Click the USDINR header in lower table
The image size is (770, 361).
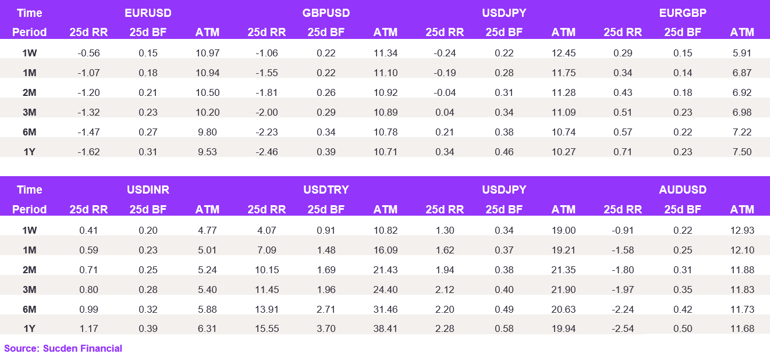[x=148, y=190]
